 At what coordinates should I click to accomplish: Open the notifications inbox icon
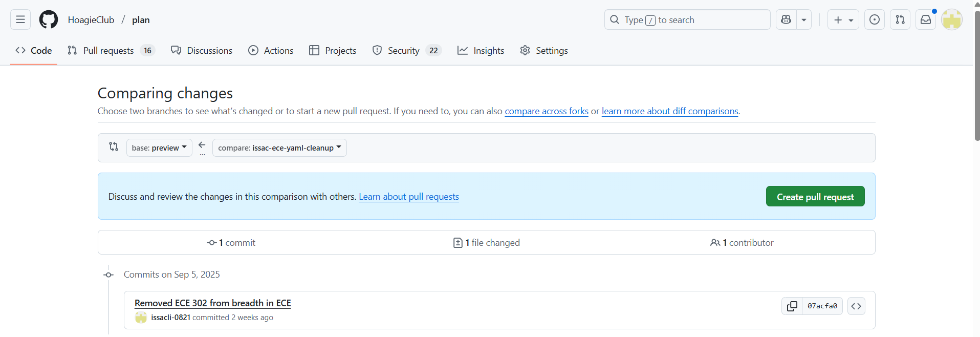point(926,19)
